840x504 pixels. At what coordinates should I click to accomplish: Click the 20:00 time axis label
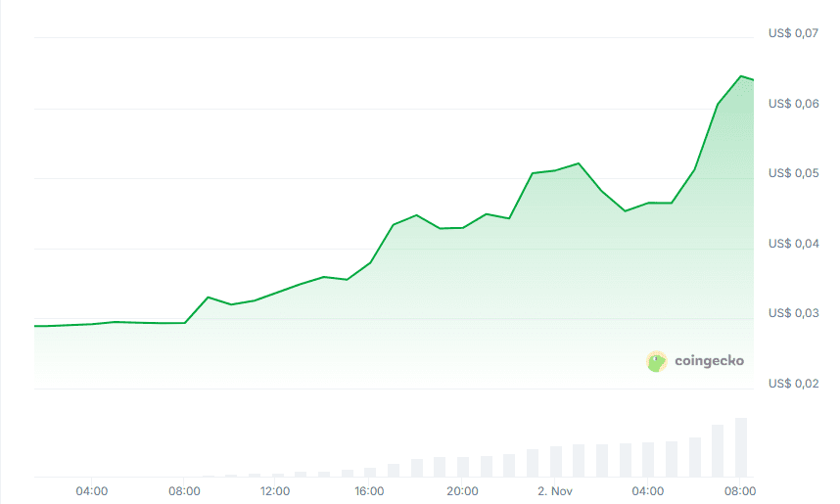462,490
